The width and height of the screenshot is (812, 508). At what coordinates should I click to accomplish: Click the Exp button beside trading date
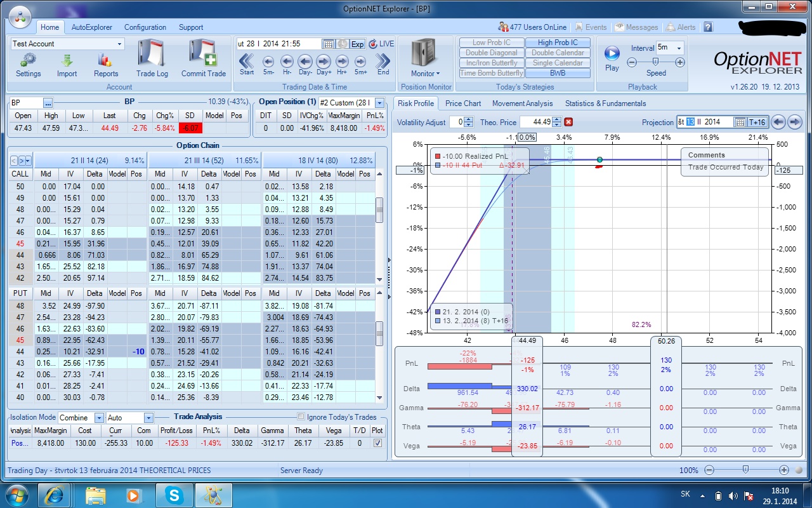358,44
